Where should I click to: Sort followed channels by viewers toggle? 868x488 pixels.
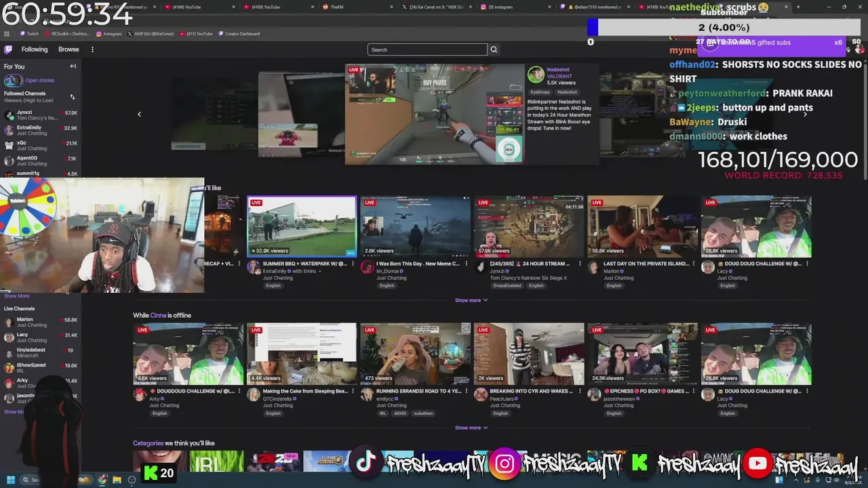[73, 97]
